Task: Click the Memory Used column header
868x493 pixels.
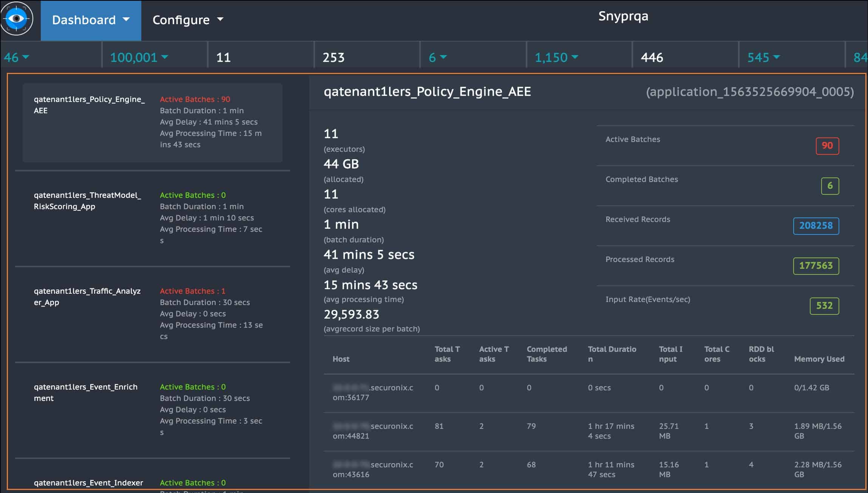Action: [x=819, y=359]
